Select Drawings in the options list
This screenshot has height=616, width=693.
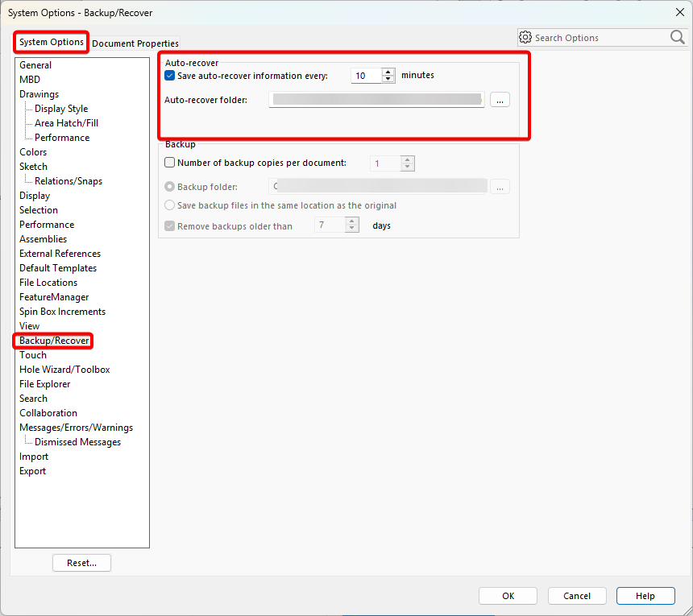coord(39,94)
